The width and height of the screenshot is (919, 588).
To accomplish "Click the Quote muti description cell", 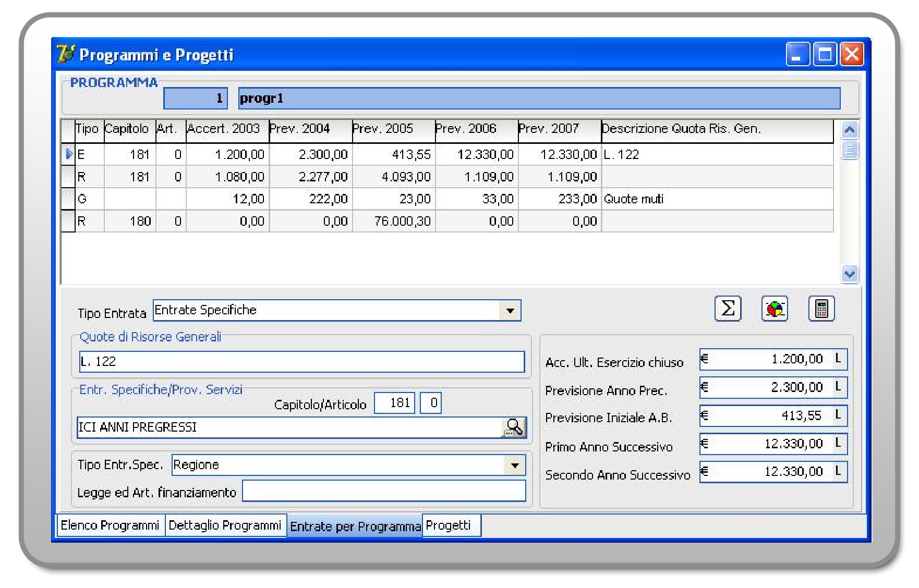I will click(717, 199).
